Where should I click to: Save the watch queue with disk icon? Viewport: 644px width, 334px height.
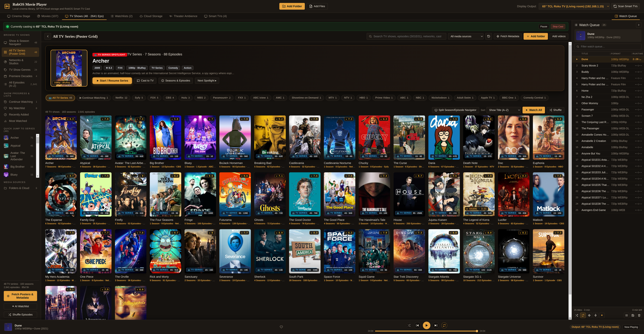(x=633, y=315)
